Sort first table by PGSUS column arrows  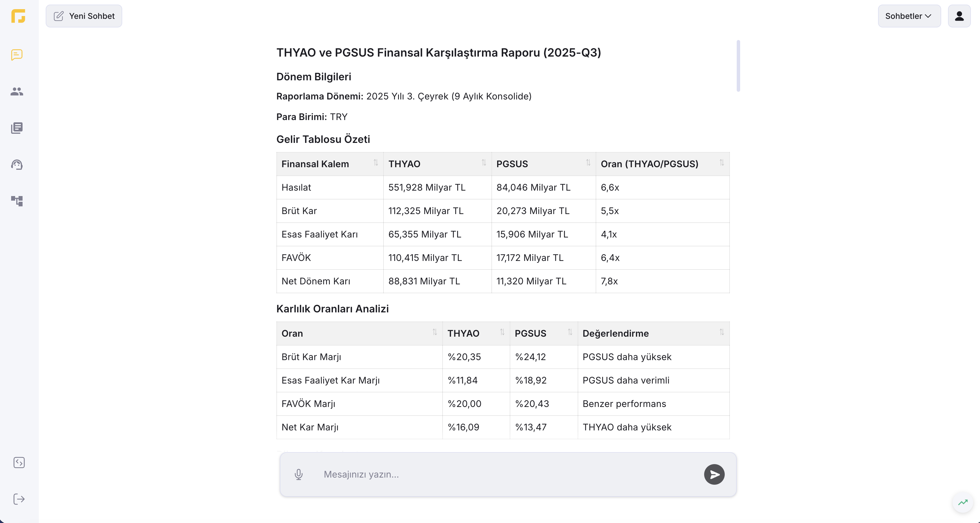[x=588, y=163]
